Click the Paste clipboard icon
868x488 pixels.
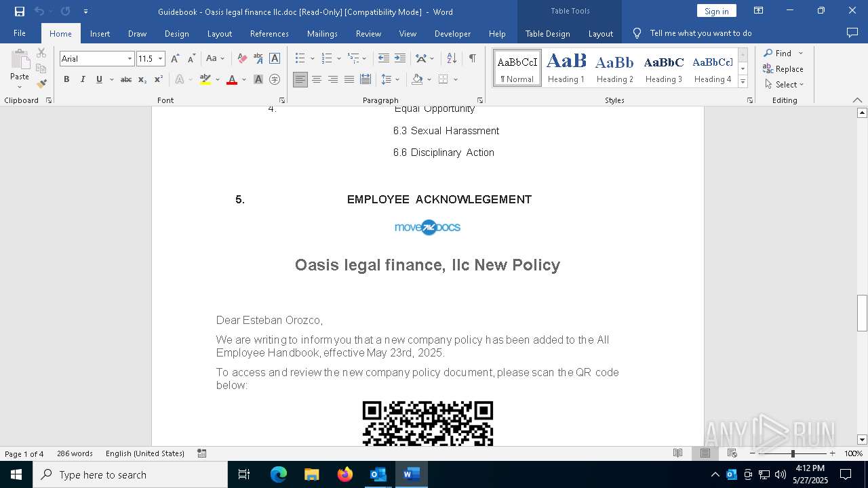[20, 59]
